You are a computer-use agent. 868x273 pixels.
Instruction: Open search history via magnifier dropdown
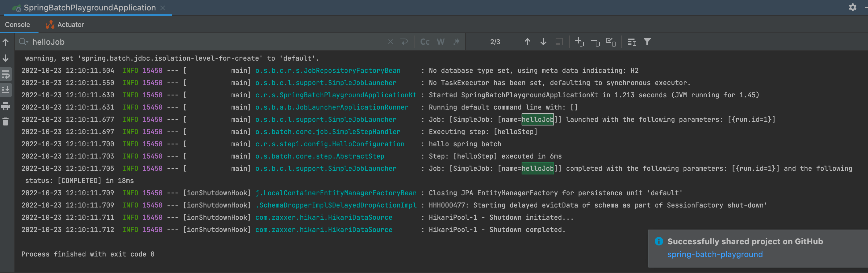[23, 42]
